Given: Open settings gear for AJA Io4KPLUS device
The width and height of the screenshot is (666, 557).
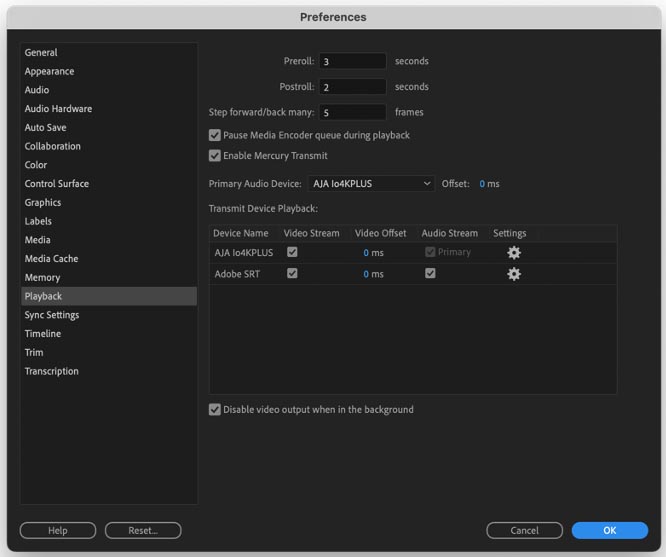Looking at the screenshot, I should [x=514, y=252].
